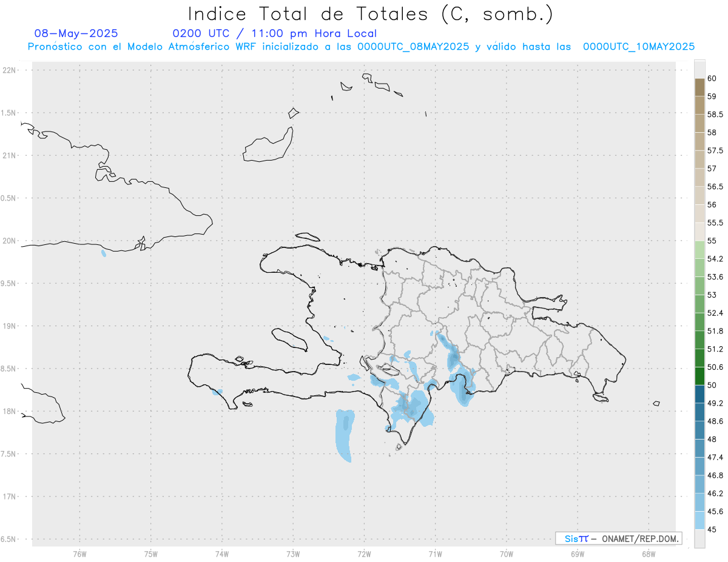Viewport: 728px width, 562px height.
Task: Click the legend value '60'
Action: coord(712,78)
